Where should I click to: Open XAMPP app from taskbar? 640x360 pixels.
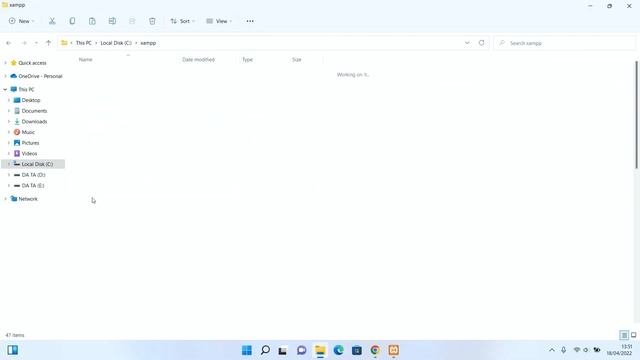[x=393, y=350]
